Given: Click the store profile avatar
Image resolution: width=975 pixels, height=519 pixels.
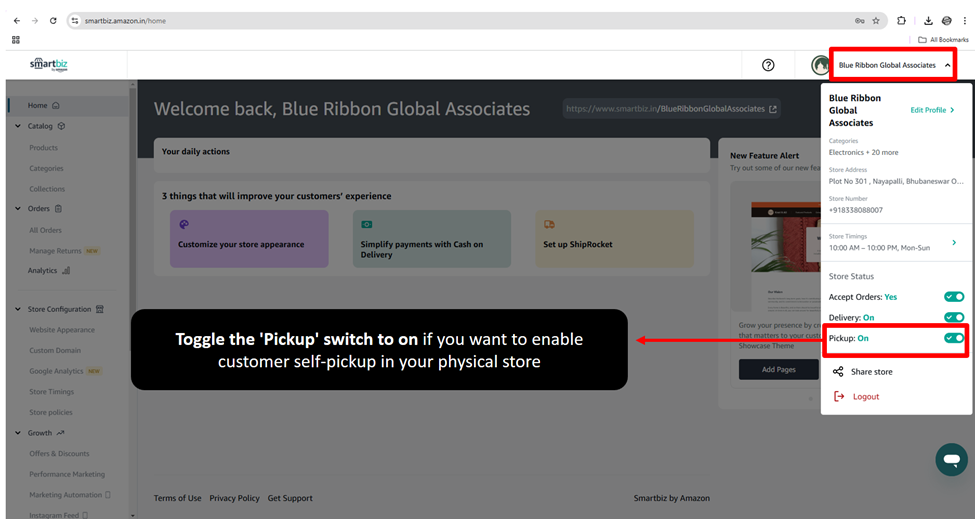Looking at the screenshot, I should click(x=820, y=65).
